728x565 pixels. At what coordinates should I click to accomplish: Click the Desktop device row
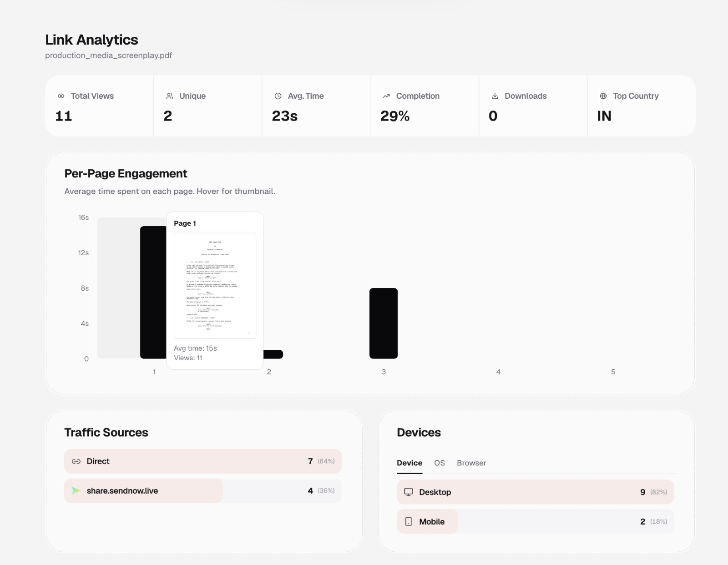536,492
